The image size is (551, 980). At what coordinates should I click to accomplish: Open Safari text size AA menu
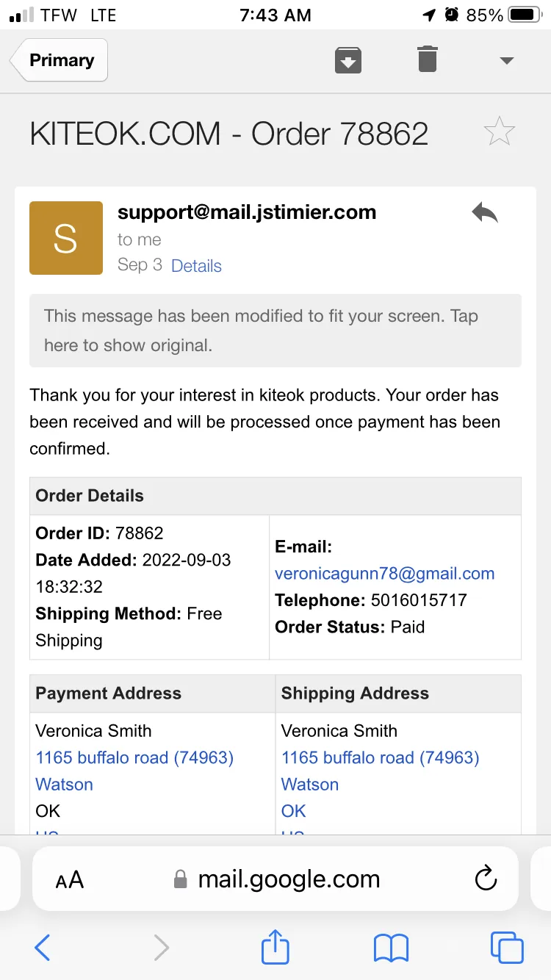pyautogui.click(x=70, y=879)
